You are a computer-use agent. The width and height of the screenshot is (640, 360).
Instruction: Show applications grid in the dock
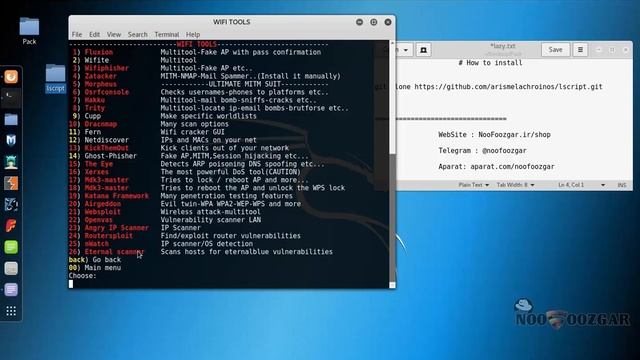coord(11,311)
